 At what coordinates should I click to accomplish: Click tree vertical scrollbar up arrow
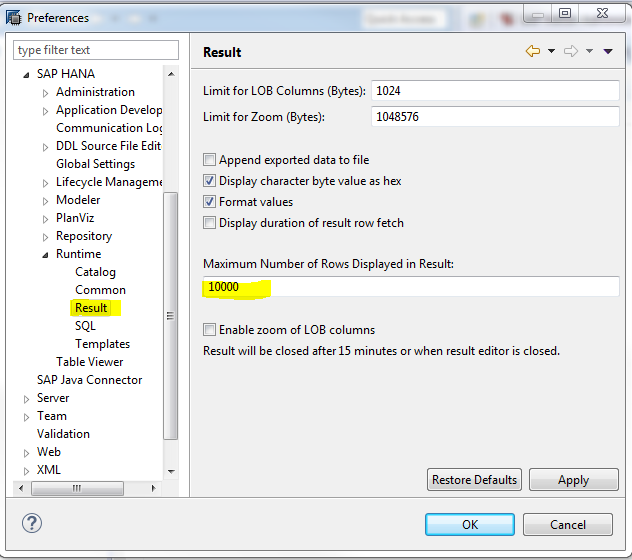click(171, 74)
